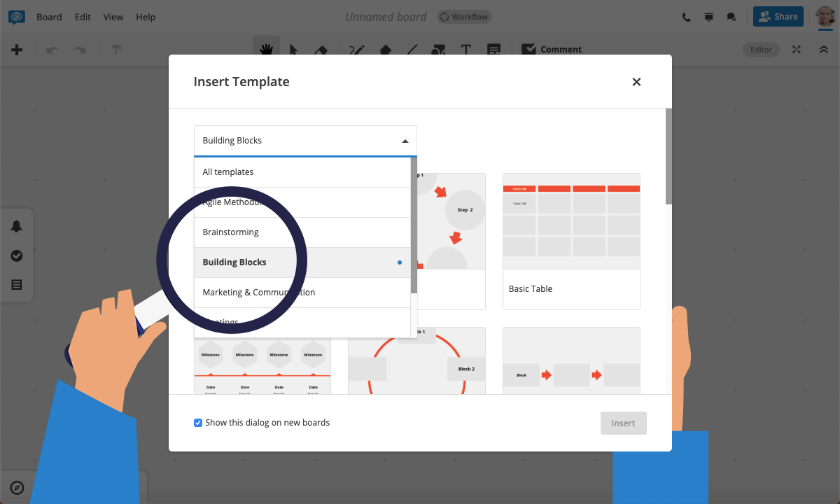Screen dimensions: 840x504
Task: Choose the Agile Methodology option
Action: (x=302, y=202)
